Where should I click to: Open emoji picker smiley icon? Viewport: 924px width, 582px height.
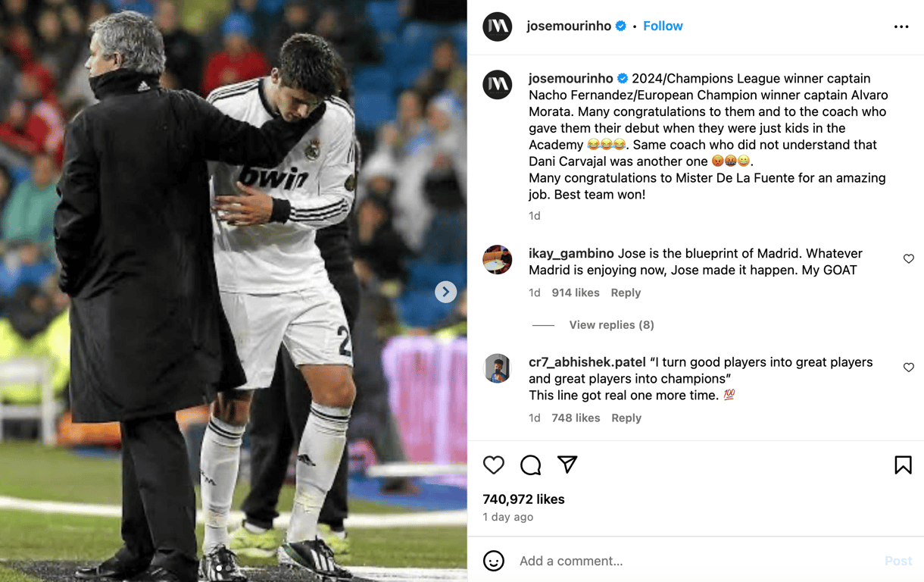[x=494, y=561]
